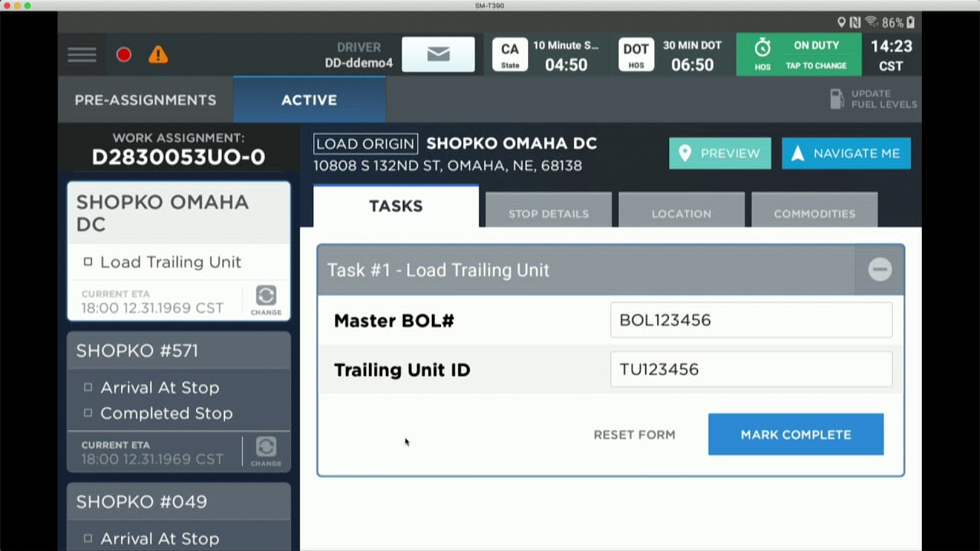980x551 pixels.
Task: Open the TASKS tab
Action: tap(396, 207)
